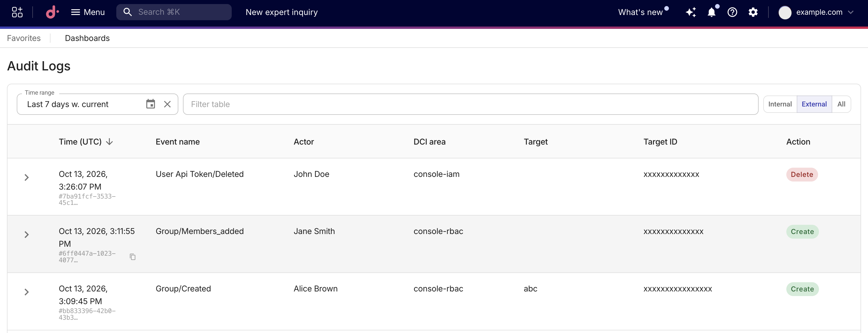
Task: Select the External log filter
Action: coord(814,104)
